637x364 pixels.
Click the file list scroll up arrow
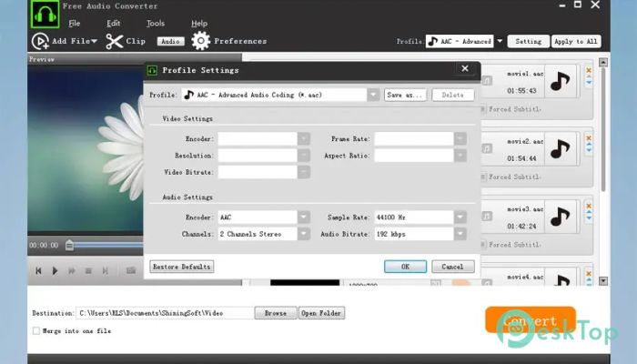pyautogui.click(x=603, y=62)
